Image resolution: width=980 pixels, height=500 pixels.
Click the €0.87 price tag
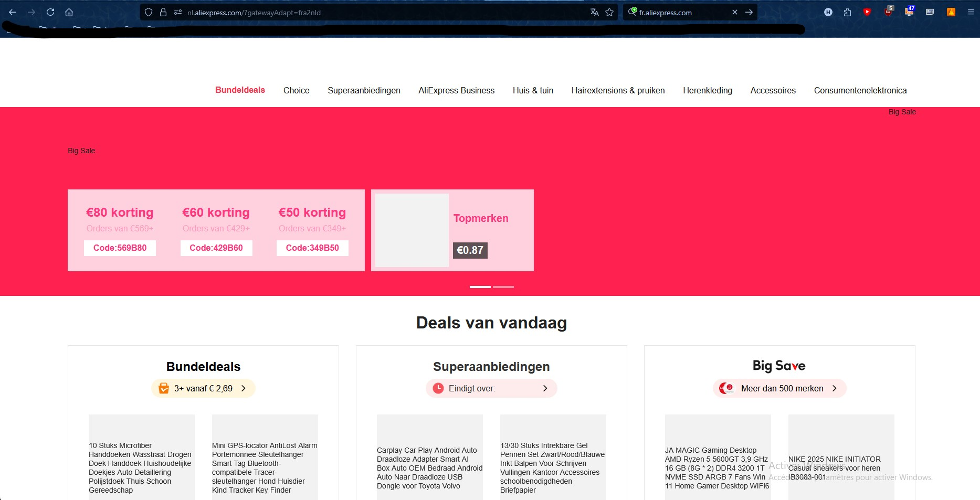[470, 250]
